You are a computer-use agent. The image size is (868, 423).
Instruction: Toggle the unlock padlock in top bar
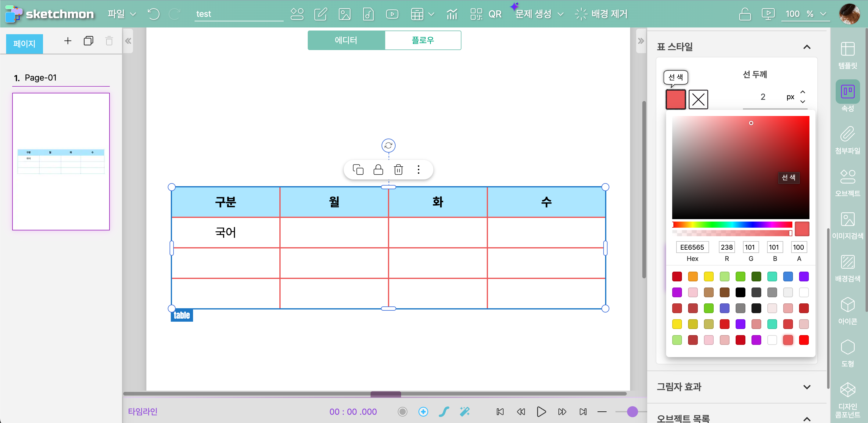(744, 14)
